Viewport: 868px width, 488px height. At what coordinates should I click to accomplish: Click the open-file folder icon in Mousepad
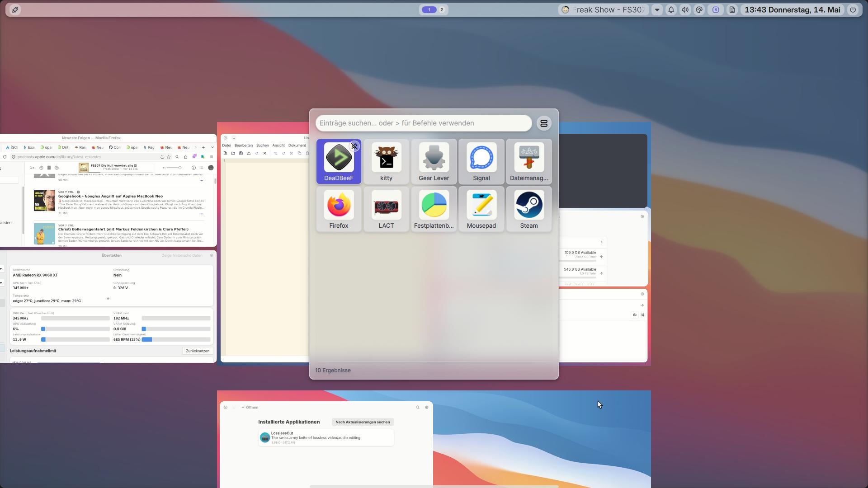coord(233,153)
